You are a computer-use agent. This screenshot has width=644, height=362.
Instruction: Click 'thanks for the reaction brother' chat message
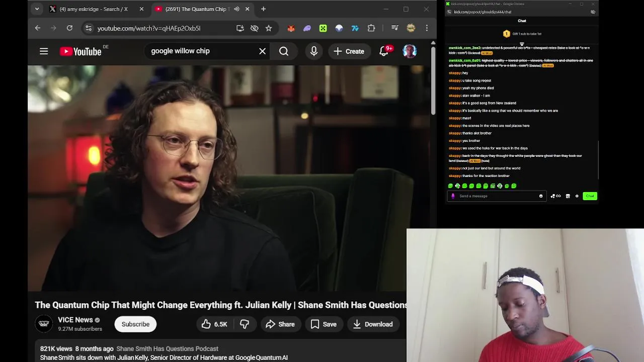[486, 176]
